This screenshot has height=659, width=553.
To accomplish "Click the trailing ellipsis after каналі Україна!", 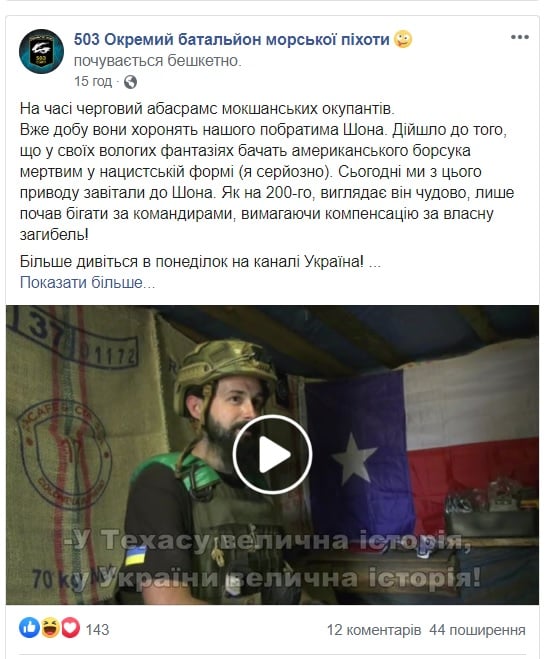I will pyautogui.click(x=374, y=262).
